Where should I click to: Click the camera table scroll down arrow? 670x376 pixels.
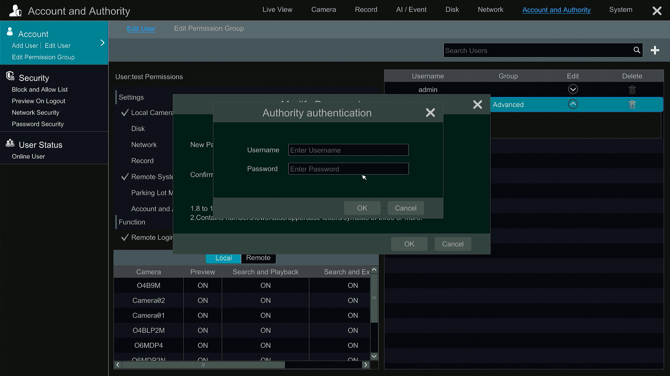click(374, 356)
